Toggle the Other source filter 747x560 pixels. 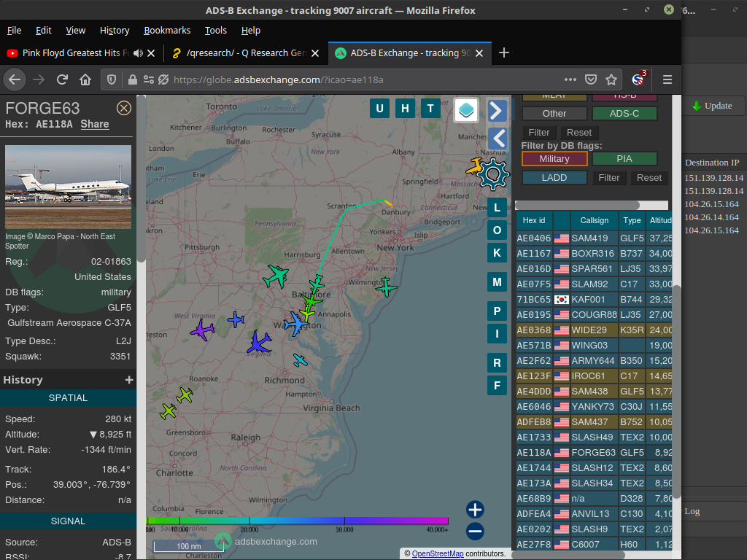(554, 113)
